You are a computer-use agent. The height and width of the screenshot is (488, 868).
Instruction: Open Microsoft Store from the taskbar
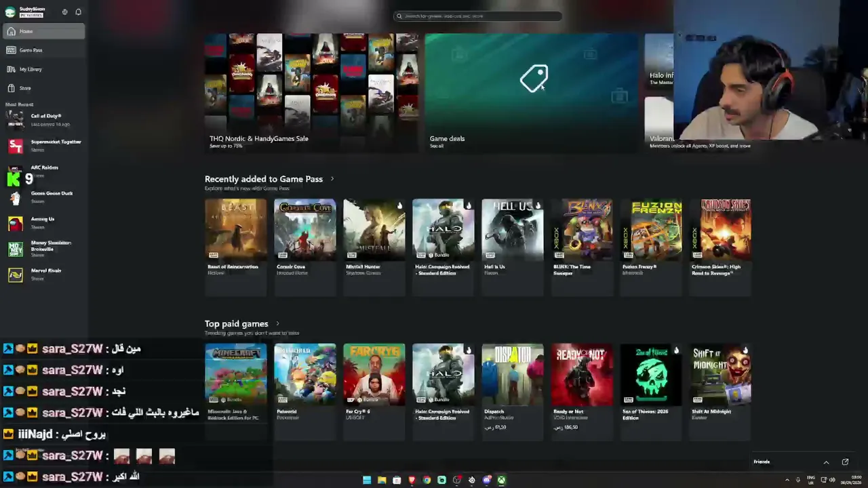coord(397,481)
